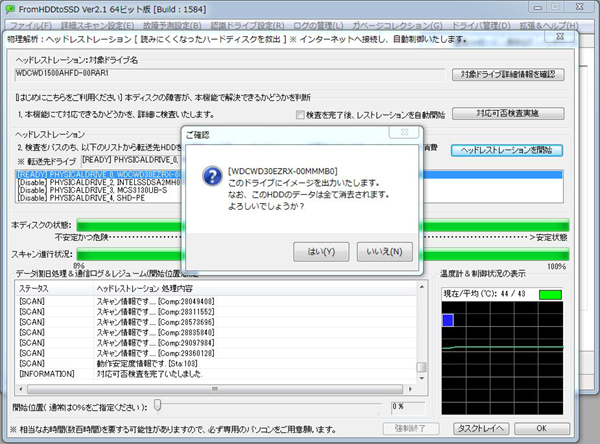
Task: Open the 故障予測設定(B) menu
Action: pyautogui.click(x=172, y=26)
